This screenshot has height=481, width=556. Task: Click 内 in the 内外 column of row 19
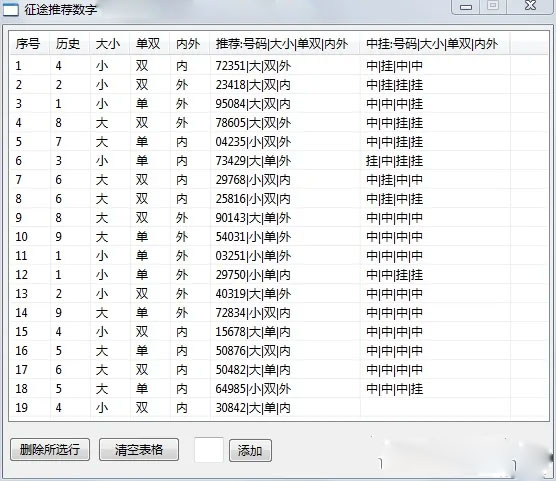coord(182,408)
